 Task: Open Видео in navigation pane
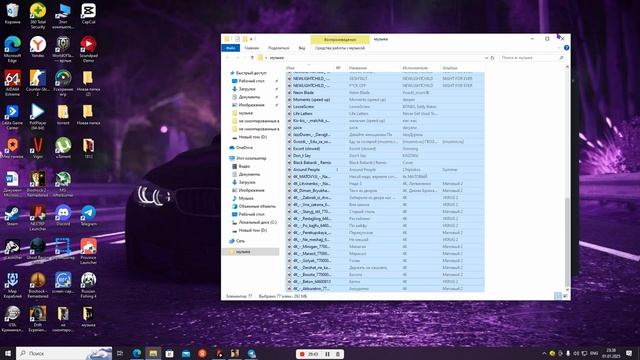tap(244, 166)
